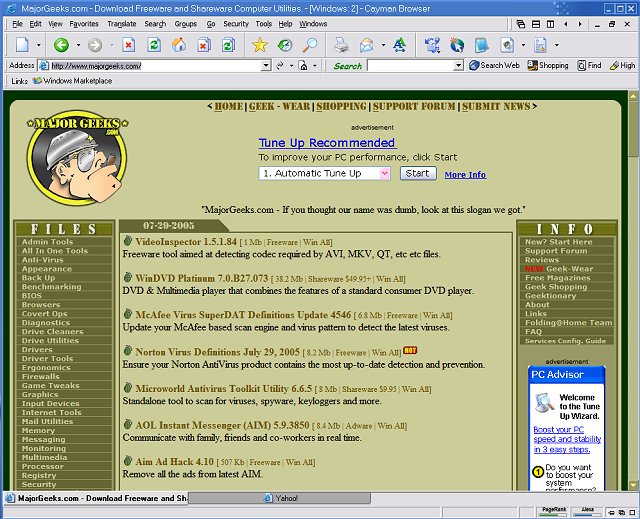Open the Favorites menu
Viewport: 640px width, 519px height.
coord(84,24)
